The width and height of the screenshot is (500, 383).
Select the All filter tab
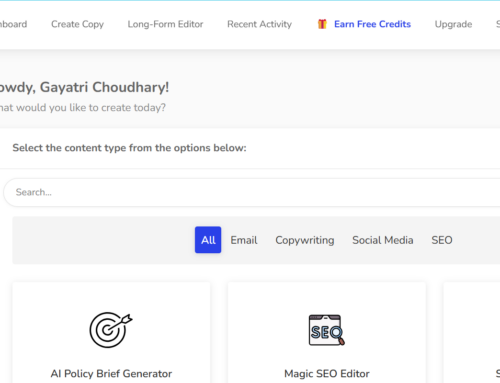(208, 240)
